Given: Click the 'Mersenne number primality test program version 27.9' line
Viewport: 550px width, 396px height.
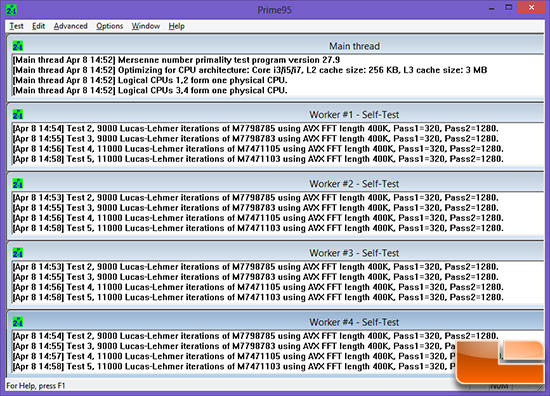Looking at the screenshot, I should [x=176, y=60].
